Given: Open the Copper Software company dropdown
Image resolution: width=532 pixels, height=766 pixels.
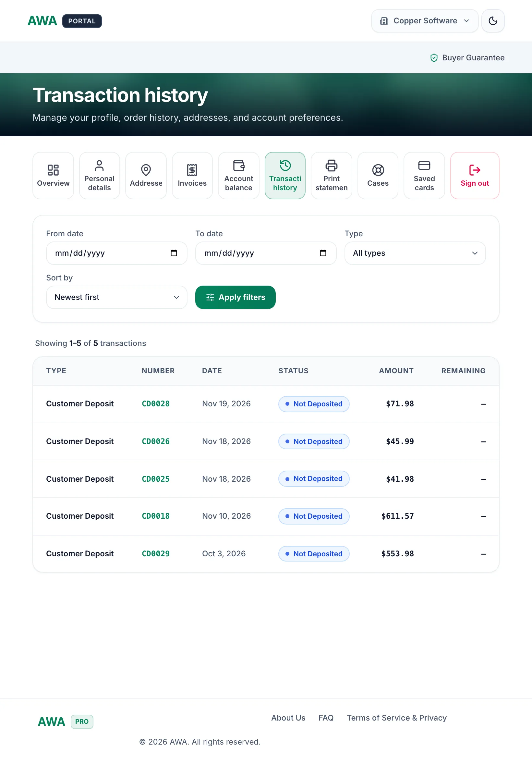Looking at the screenshot, I should pyautogui.click(x=425, y=21).
